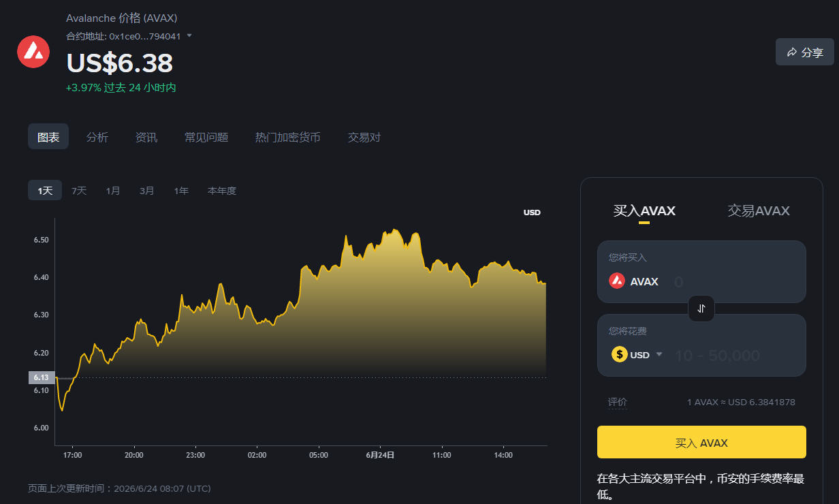Click the 14:00 time label on chart axis
Screen dimensions: 839x504
point(503,455)
